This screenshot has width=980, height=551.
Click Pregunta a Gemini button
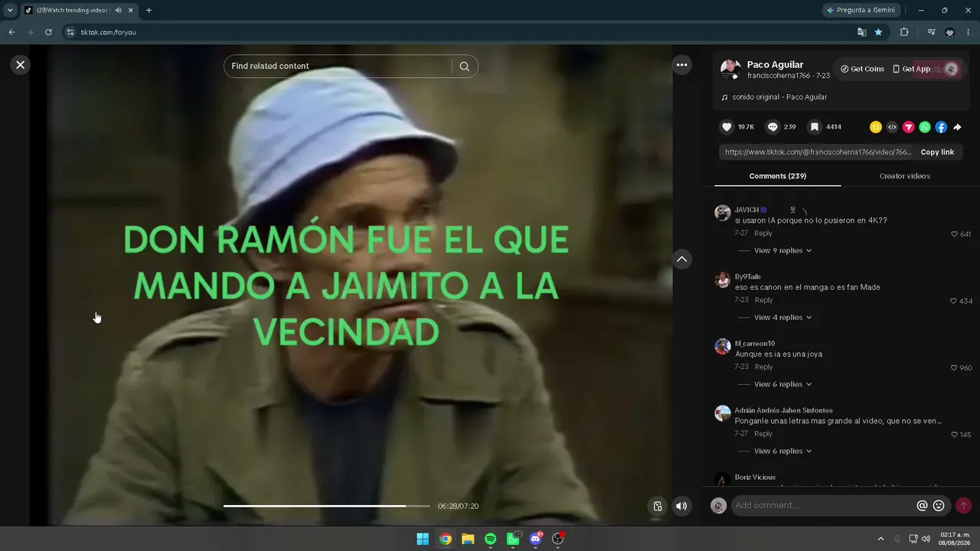tap(861, 10)
